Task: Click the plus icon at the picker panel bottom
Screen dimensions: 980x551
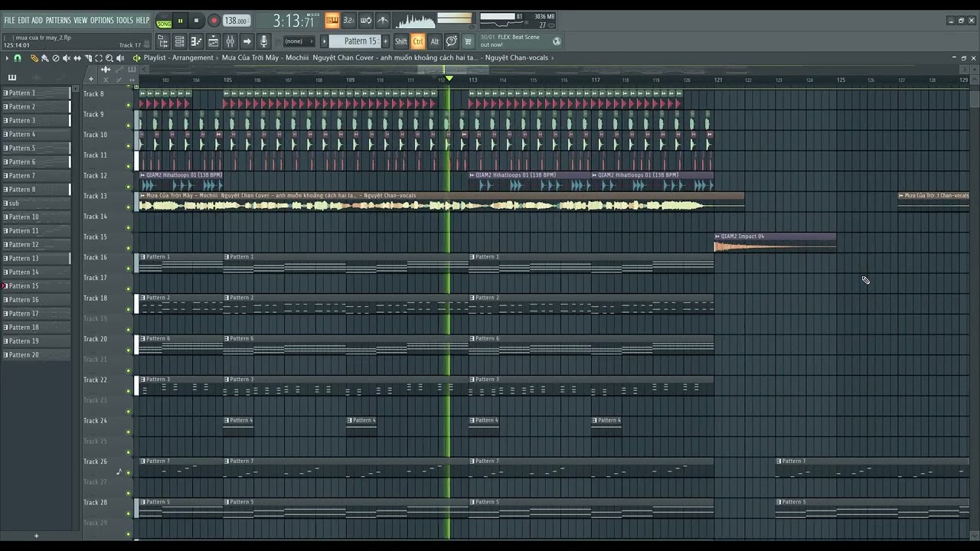Action: (35, 536)
